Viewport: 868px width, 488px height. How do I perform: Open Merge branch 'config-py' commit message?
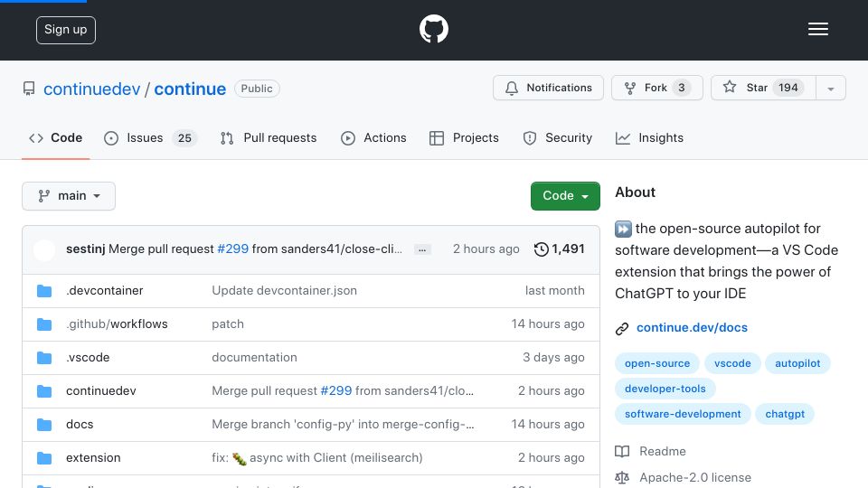(343, 425)
